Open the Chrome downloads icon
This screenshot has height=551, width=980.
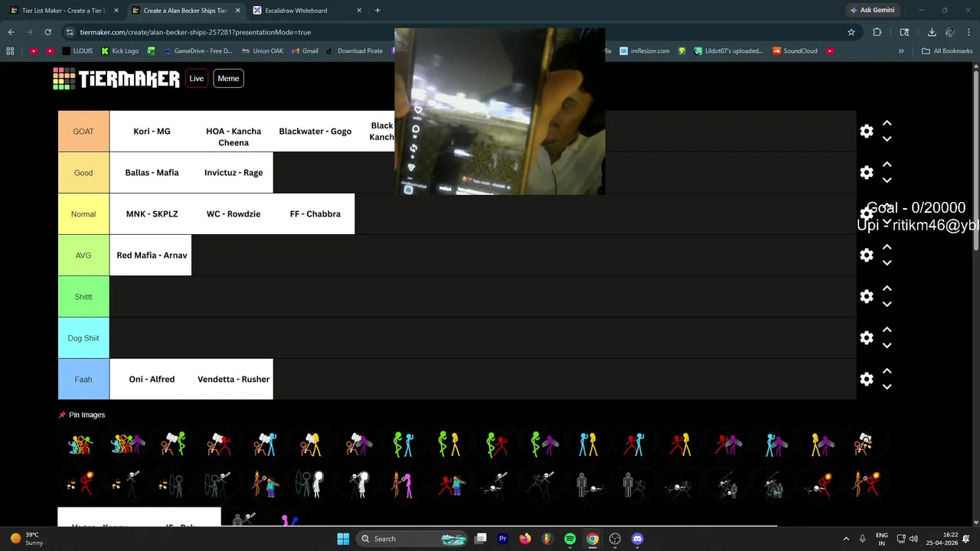click(932, 32)
